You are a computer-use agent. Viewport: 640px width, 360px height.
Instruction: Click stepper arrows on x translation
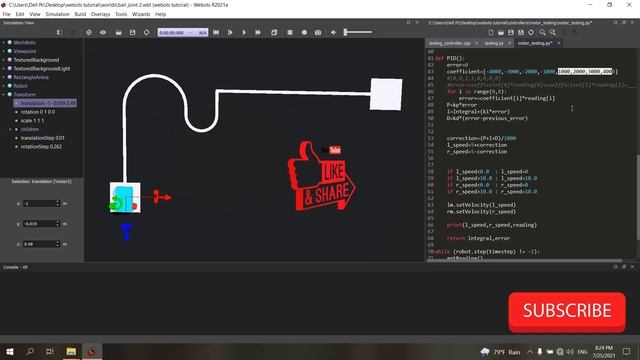point(58,203)
